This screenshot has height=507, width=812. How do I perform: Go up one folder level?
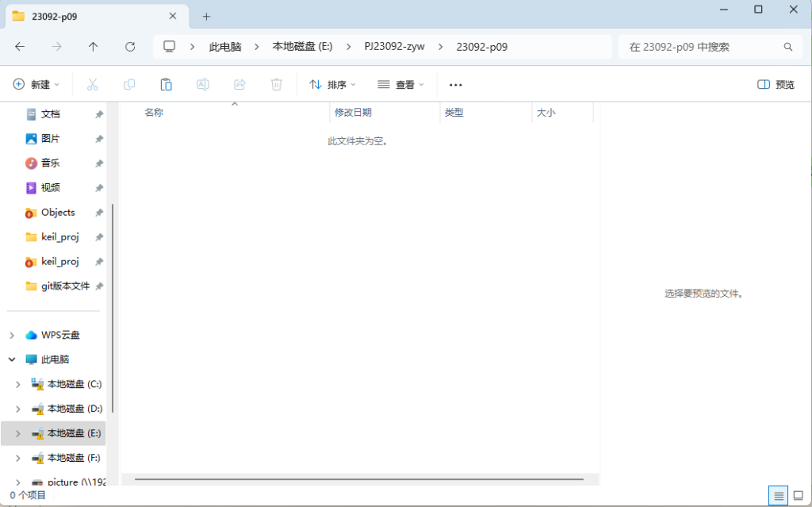(x=93, y=47)
